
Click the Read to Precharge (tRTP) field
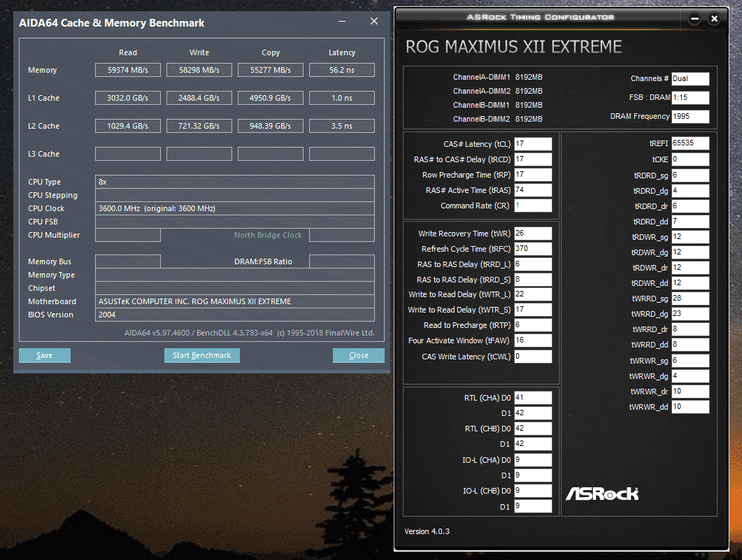[x=533, y=325]
